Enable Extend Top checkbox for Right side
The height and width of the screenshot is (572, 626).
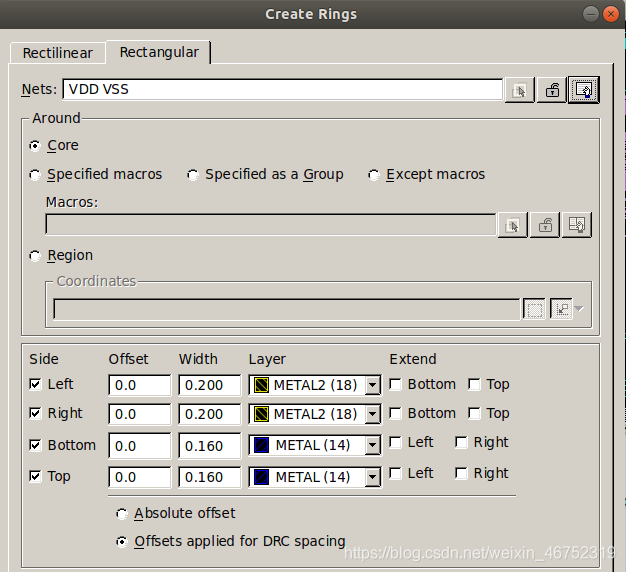474,413
